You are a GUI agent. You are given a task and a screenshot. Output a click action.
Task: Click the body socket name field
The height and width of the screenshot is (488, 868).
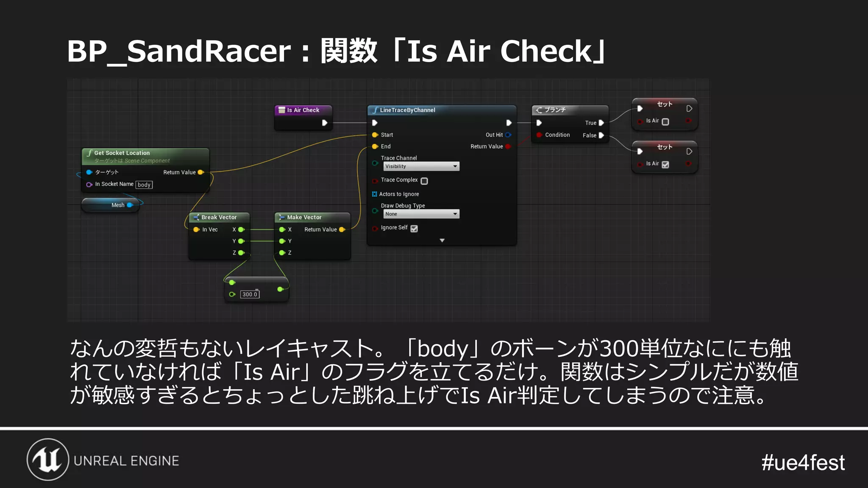144,185
